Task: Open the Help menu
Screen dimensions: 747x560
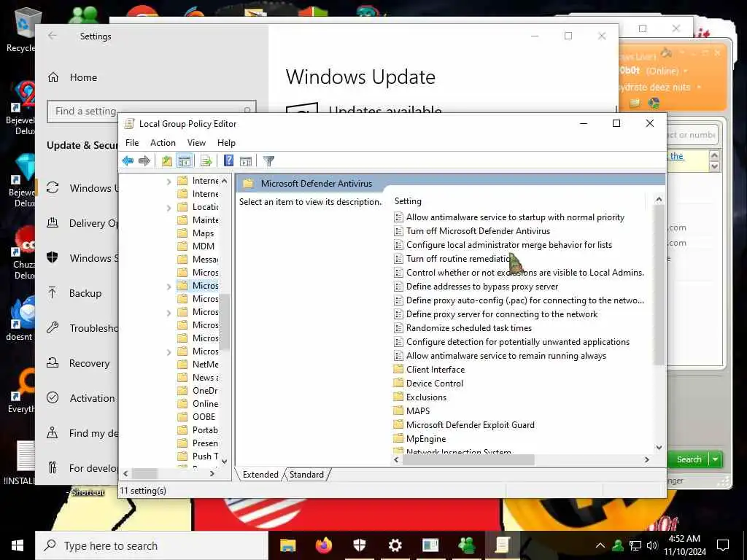Action: pos(226,143)
